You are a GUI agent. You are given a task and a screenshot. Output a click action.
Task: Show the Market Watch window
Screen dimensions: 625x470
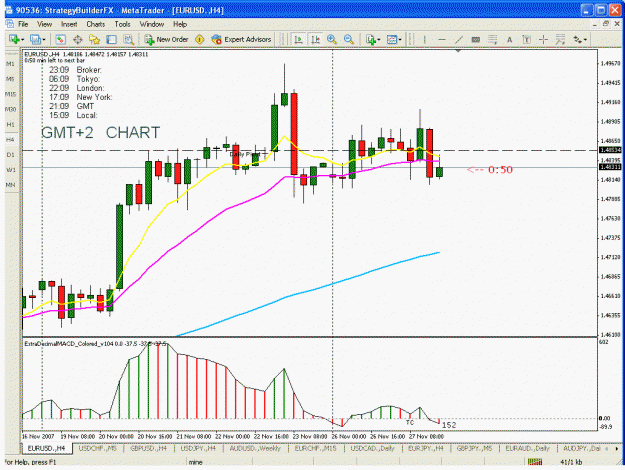(x=60, y=39)
